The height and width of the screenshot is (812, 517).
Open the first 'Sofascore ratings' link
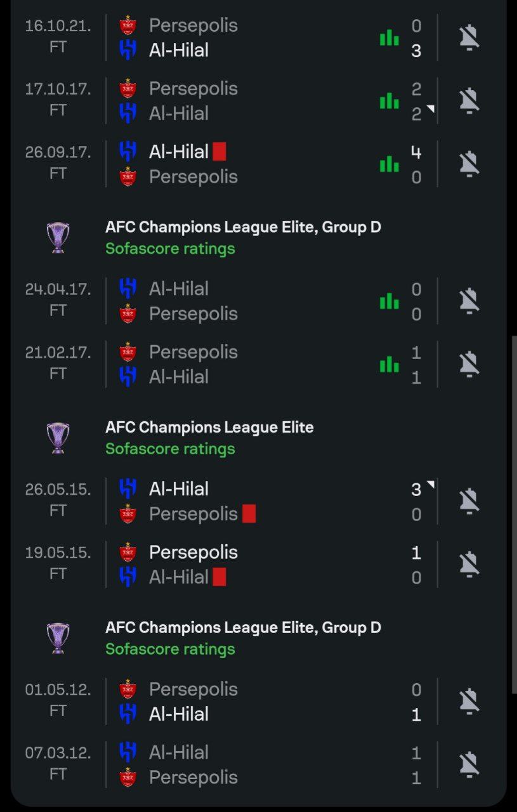pyautogui.click(x=170, y=249)
